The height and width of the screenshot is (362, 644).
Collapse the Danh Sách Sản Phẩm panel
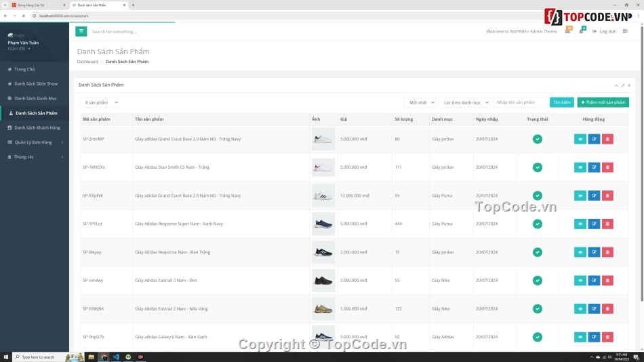[616, 85]
